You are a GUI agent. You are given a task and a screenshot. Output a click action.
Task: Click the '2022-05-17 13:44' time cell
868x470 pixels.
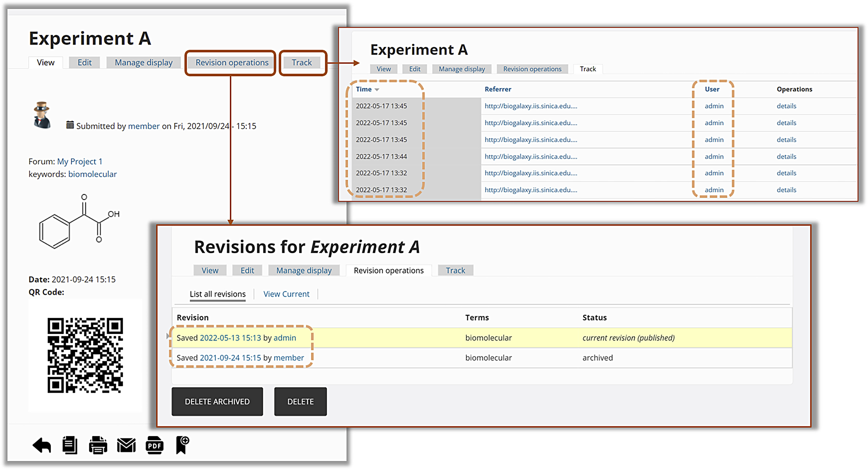[x=381, y=157]
